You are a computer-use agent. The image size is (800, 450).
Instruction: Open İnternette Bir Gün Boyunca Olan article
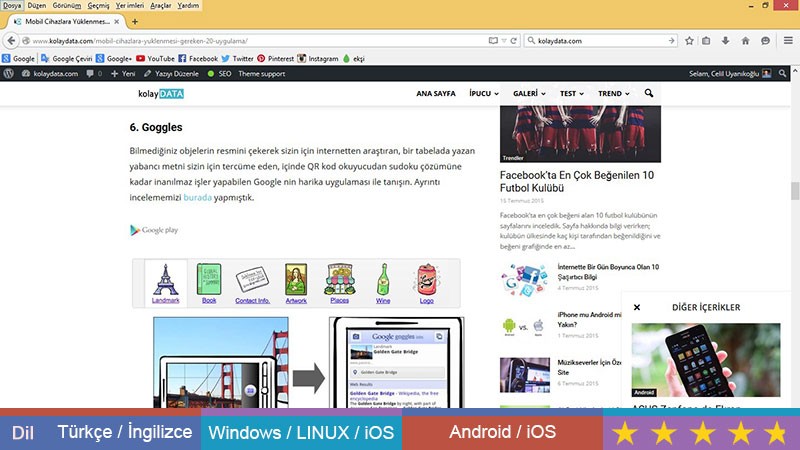coord(608,272)
